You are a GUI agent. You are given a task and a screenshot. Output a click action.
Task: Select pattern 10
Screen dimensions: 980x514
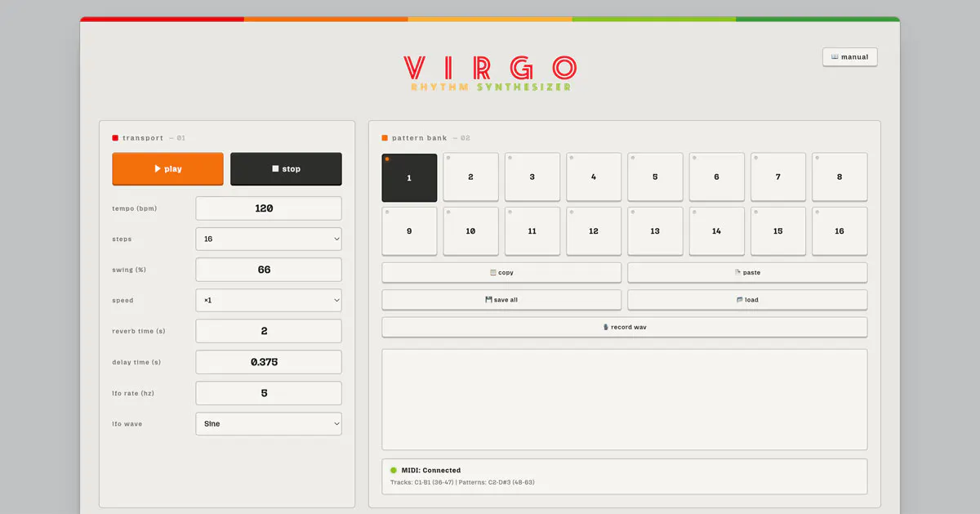pos(470,231)
